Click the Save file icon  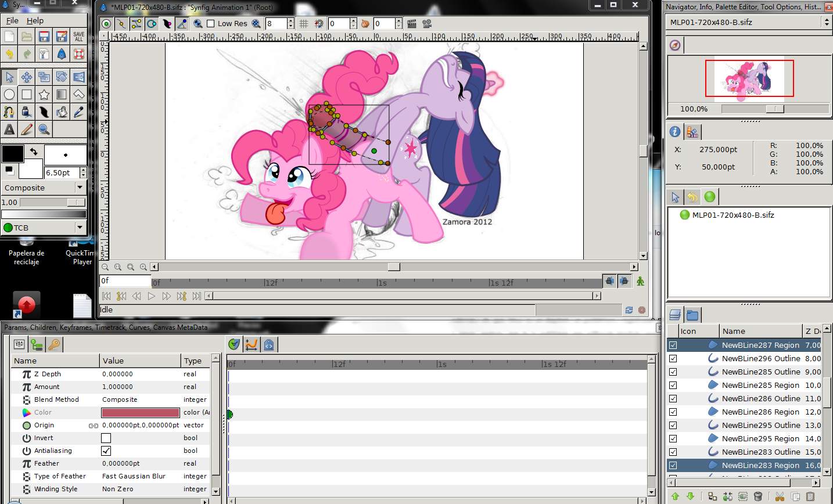tap(44, 37)
